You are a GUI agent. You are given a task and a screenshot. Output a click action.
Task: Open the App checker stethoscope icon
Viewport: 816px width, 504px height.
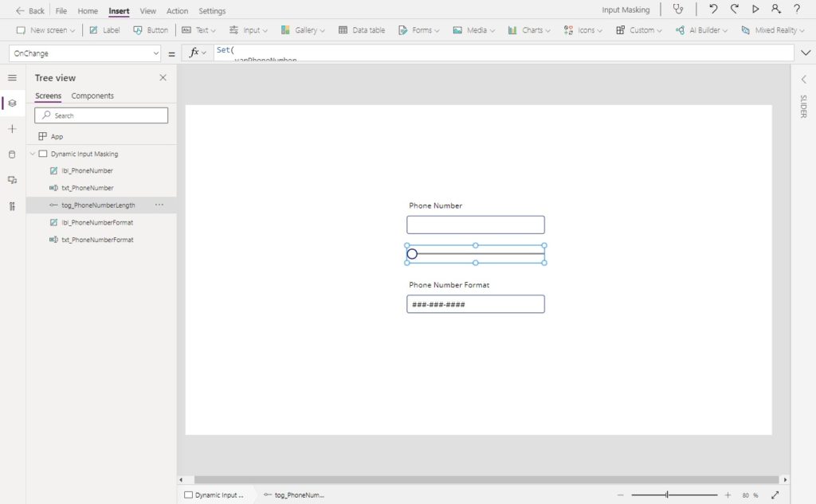click(677, 9)
